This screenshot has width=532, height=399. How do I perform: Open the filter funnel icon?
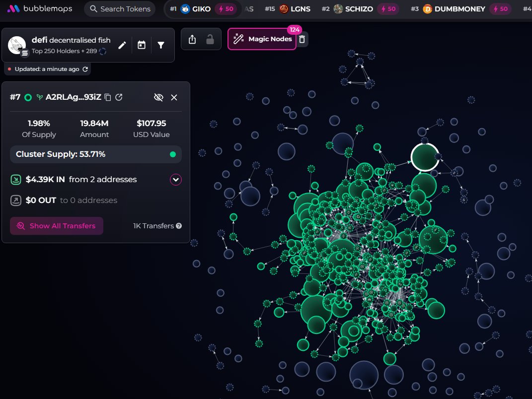click(x=161, y=45)
